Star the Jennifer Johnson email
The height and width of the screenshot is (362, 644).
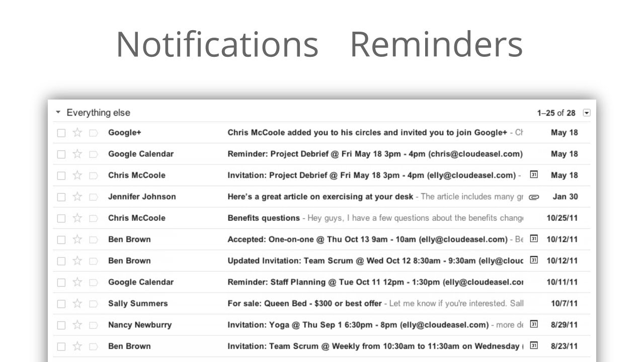click(77, 197)
